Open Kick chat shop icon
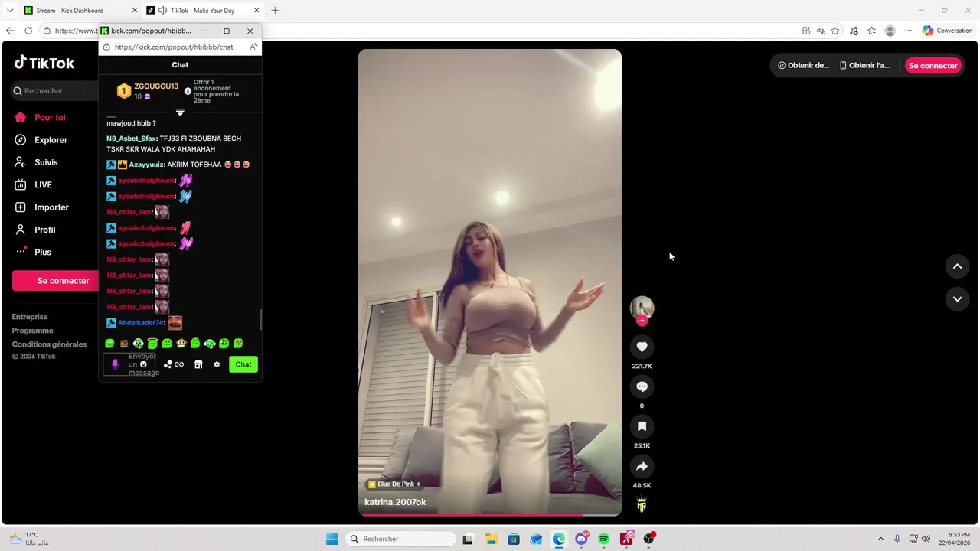Viewport: 980px width, 551px height. coord(198,364)
